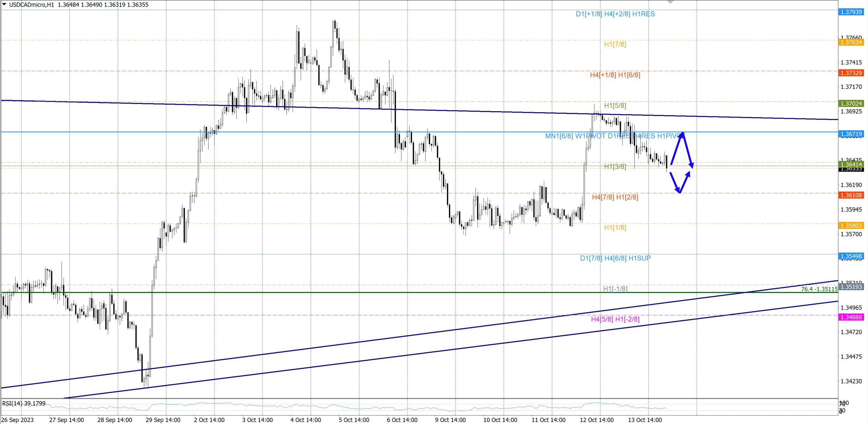Click the H4[5/8] H1[-2/8] magenta label
The image size is (868, 424).
pyautogui.click(x=615, y=319)
